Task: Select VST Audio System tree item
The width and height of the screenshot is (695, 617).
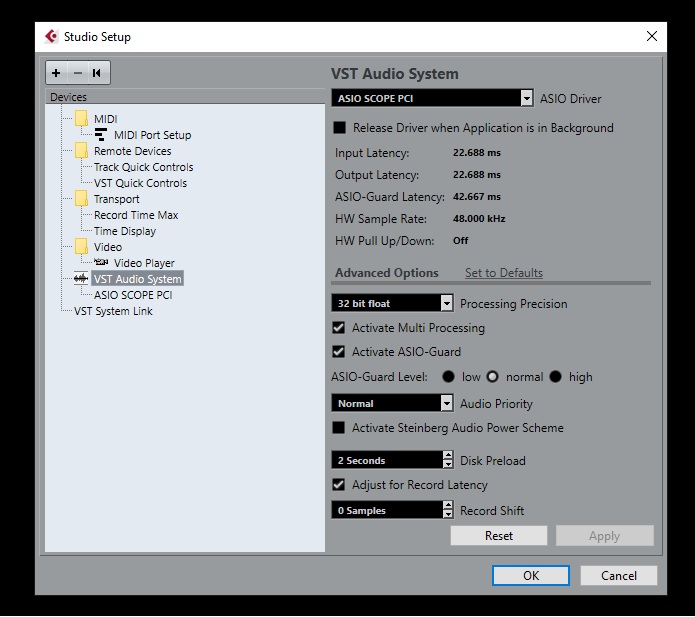Action: 137,279
